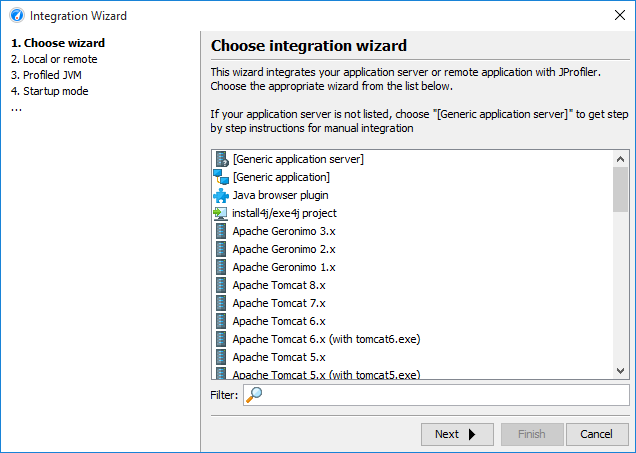Image resolution: width=636 pixels, height=453 pixels.
Task: Focus the Filter text field
Action: point(436,395)
